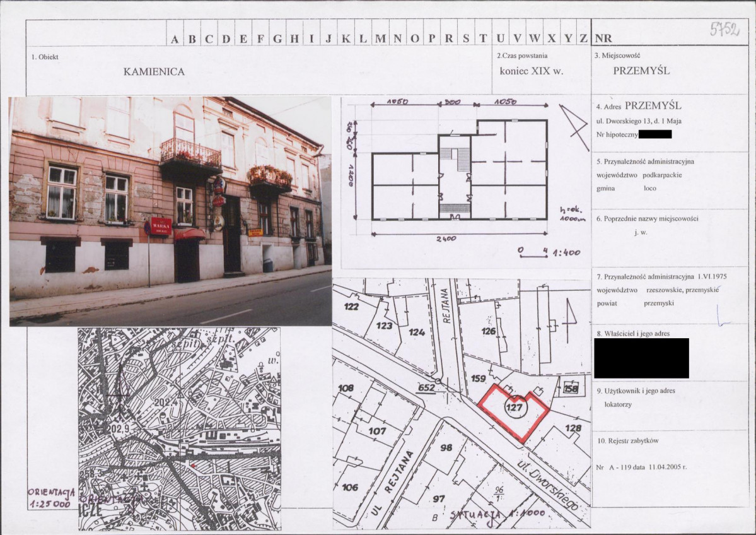This screenshot has height=535, width=756.
Task: Click the PRZEMYŚL locality field
Action: tap(641, 71)
